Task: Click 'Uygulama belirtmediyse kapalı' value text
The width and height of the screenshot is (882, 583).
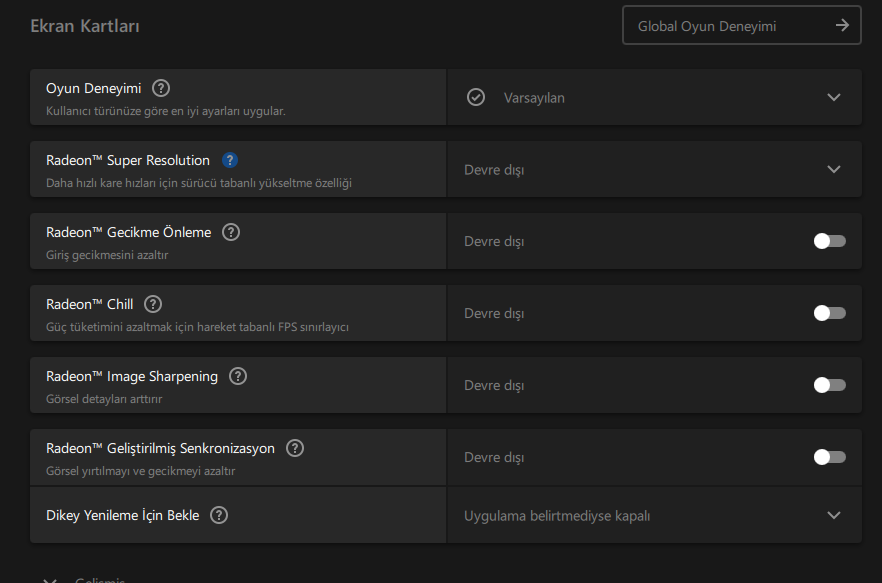Action: 557,516
